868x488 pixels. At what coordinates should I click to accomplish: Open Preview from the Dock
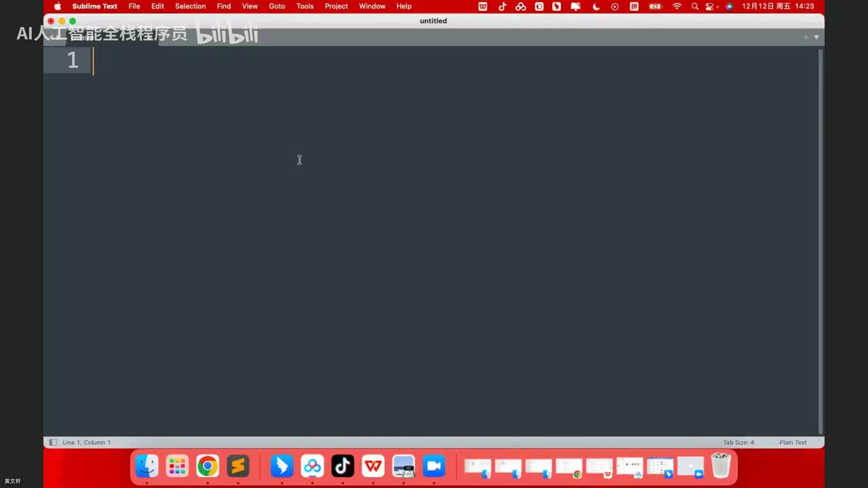pyautogui.click(x=403, y=466)
